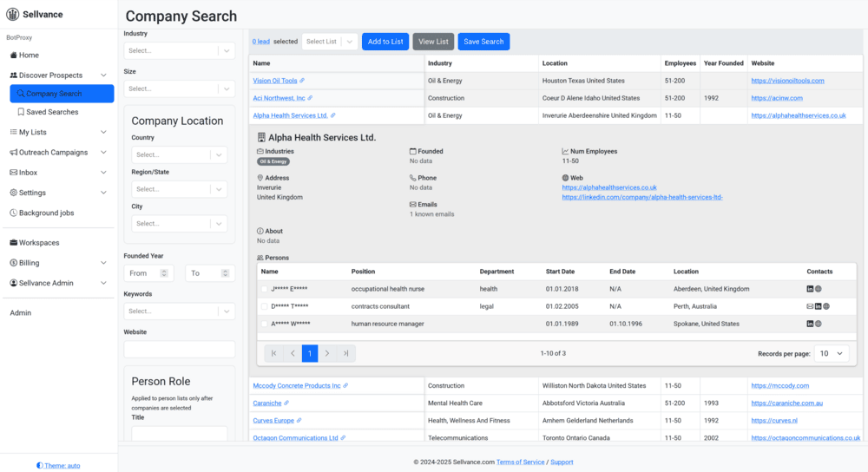This screenshot has width=868, height=472.
Task: Open the Region/State dropdown
Action: coord(180,189)
